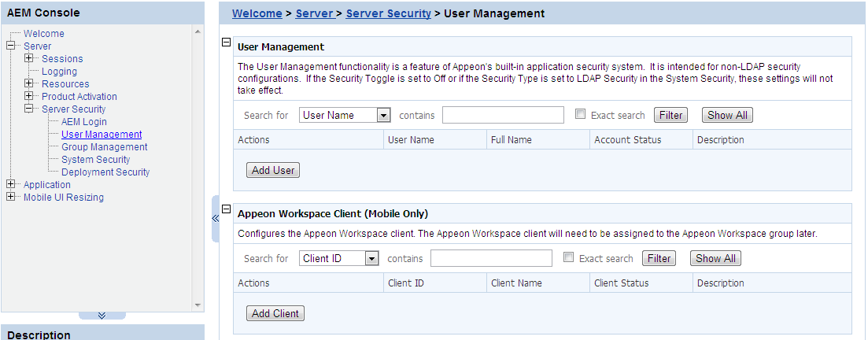This screenshot has width=868, height=340.
Task: Open Sessions in the tree
Action: pos(62,59)
